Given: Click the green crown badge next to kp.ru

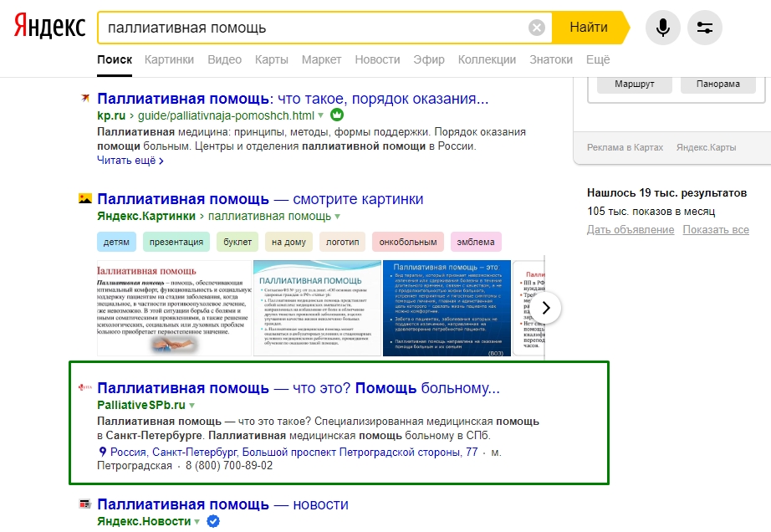Looking at the screenshot, I should [x=337, y=115].
